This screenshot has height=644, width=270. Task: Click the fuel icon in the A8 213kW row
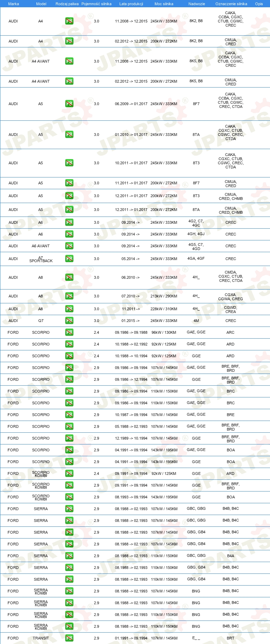[69, 296]
